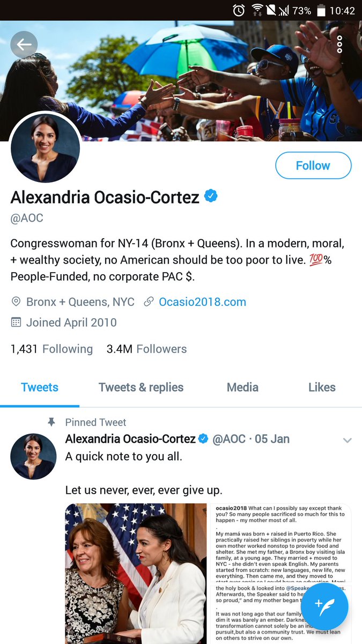The width and height of the screenshot is (362, 644).
Task: Tap the header banner photo
Action: (215, 80)
